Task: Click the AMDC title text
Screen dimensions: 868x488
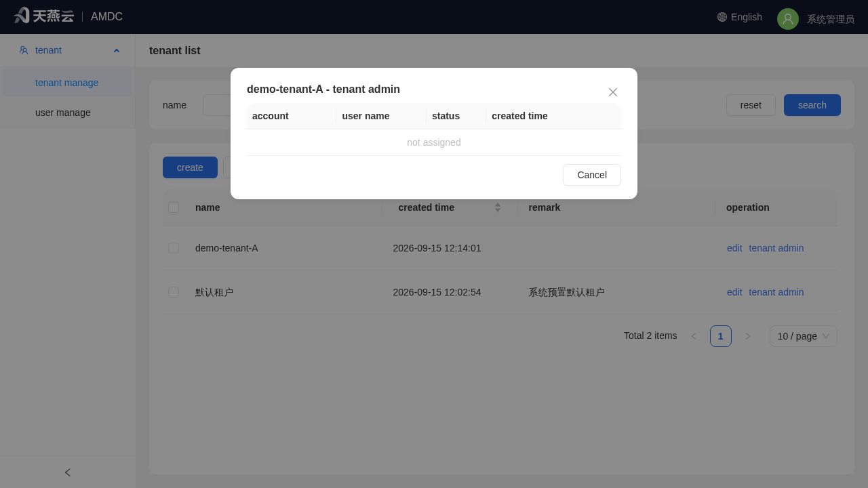Action: coord(106,17)
